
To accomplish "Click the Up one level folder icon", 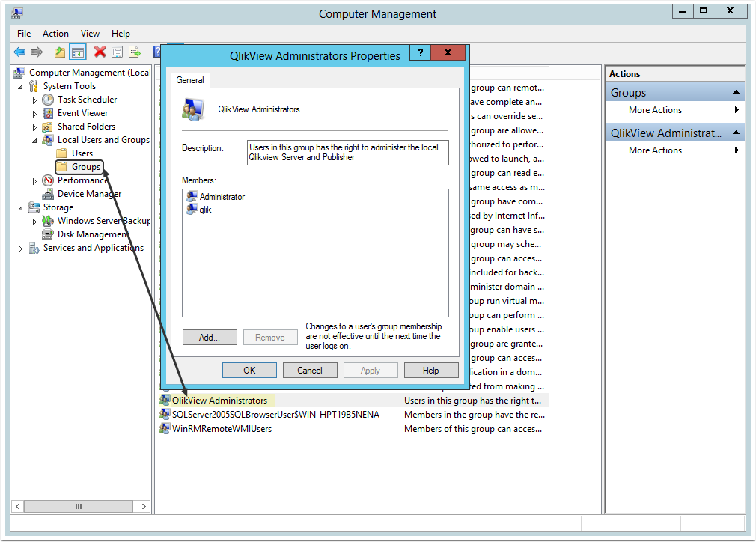I will pos(60,52).
